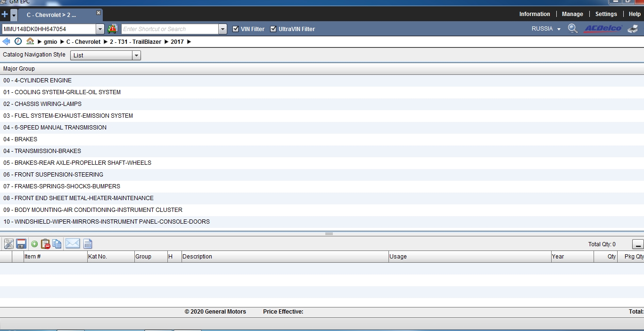Expand the arrow before 2 - T31 - TrailBlazer breadcrumb
Screen dimensions: 644x331
[x=106, y=42]
